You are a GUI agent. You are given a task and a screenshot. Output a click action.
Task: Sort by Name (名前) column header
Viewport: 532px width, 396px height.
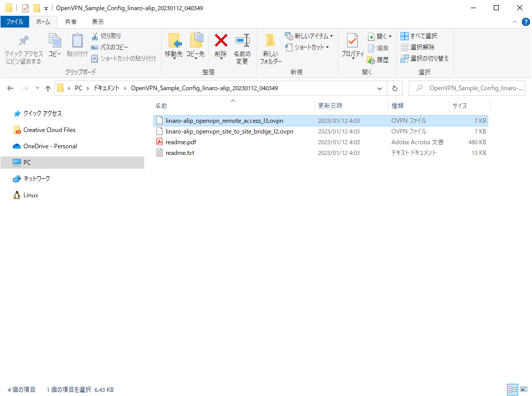tap(233, 105)
